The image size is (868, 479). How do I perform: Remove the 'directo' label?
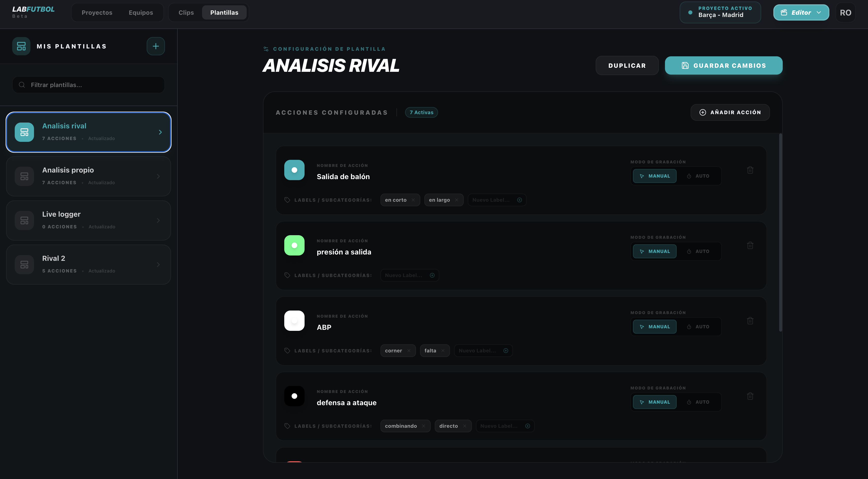pyautogui.click(x=465, y=426)
